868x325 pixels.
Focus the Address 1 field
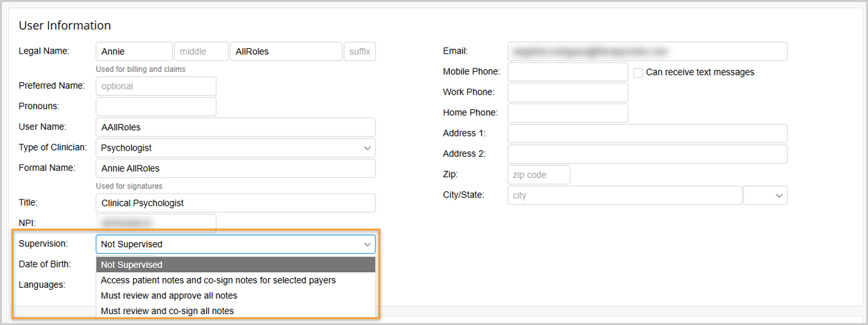click(647, 134)
